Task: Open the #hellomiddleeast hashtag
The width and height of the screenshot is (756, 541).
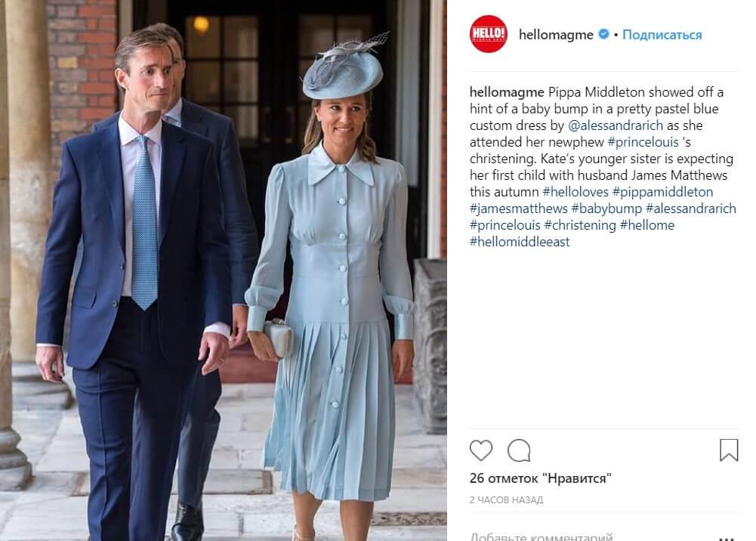Action: coord(520,242)
